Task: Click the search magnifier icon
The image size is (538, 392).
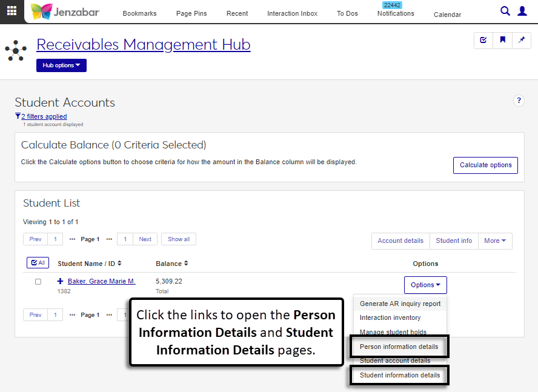Action: pyautogui.click(x=505, y=11)
